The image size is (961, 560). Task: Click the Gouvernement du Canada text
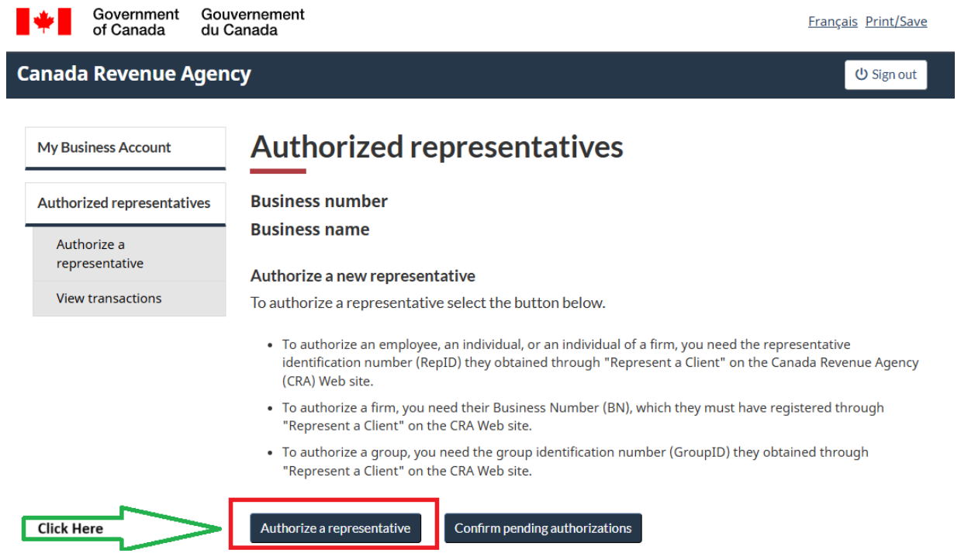click(x=253, y=22)
